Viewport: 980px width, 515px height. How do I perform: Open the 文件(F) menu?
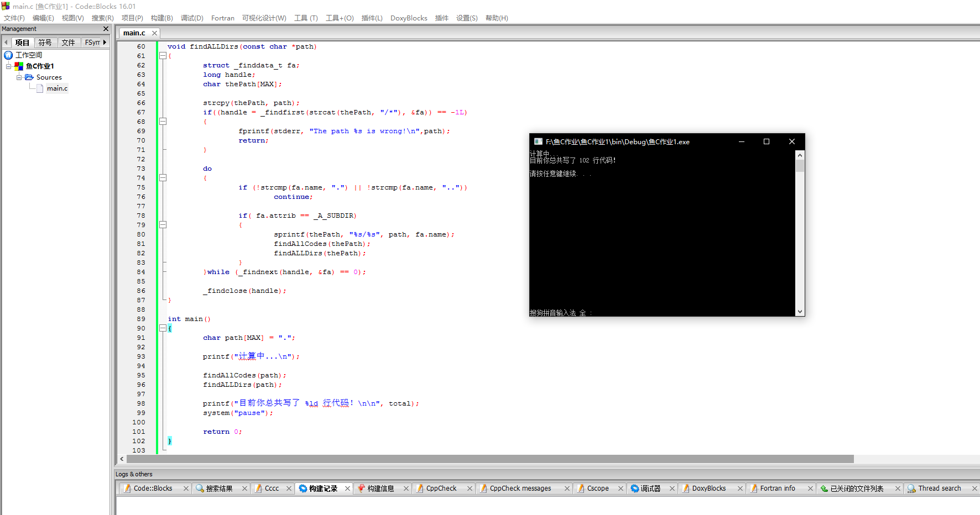click(14, 18)
